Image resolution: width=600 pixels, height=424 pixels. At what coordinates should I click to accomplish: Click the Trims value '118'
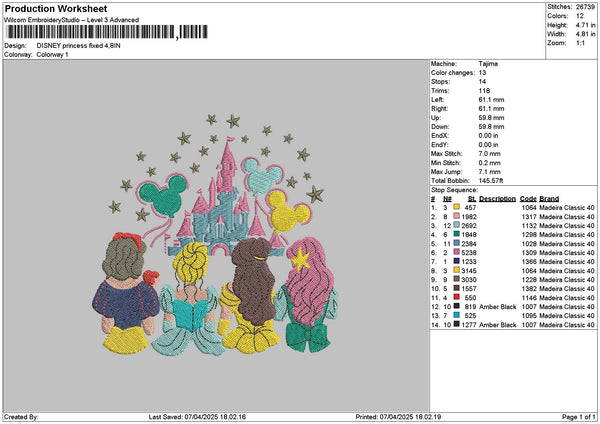tap(484, 91)
